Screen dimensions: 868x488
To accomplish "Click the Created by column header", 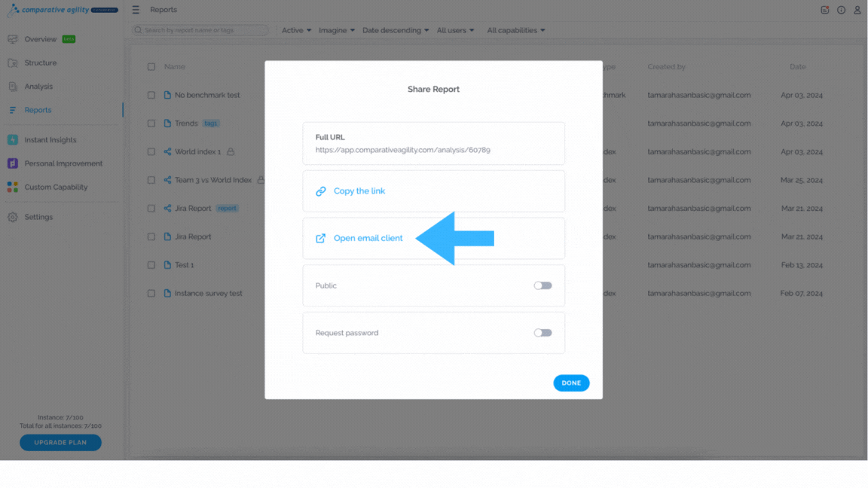I will pyautogui.click(x=667, y=67).
